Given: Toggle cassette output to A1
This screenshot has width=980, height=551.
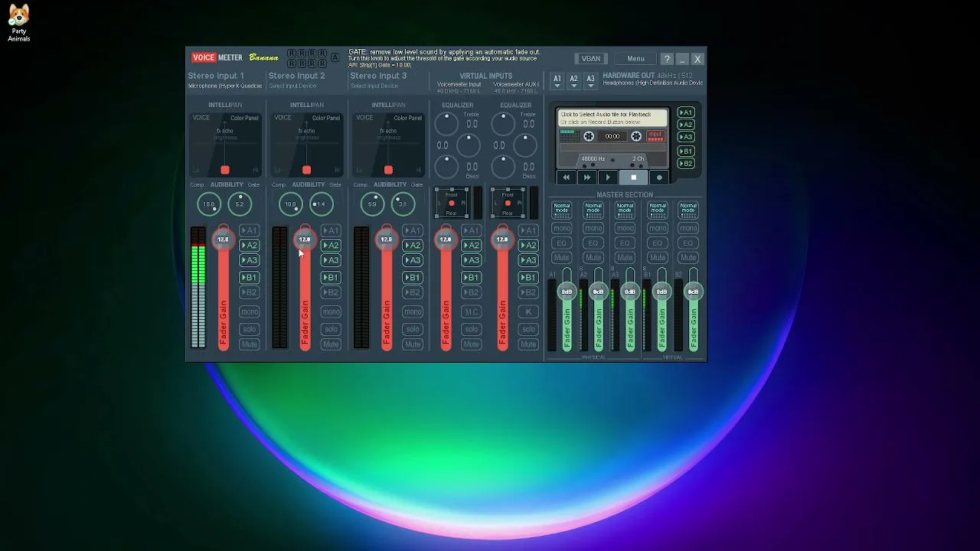Looking at the screenshot, I should 686,112.
